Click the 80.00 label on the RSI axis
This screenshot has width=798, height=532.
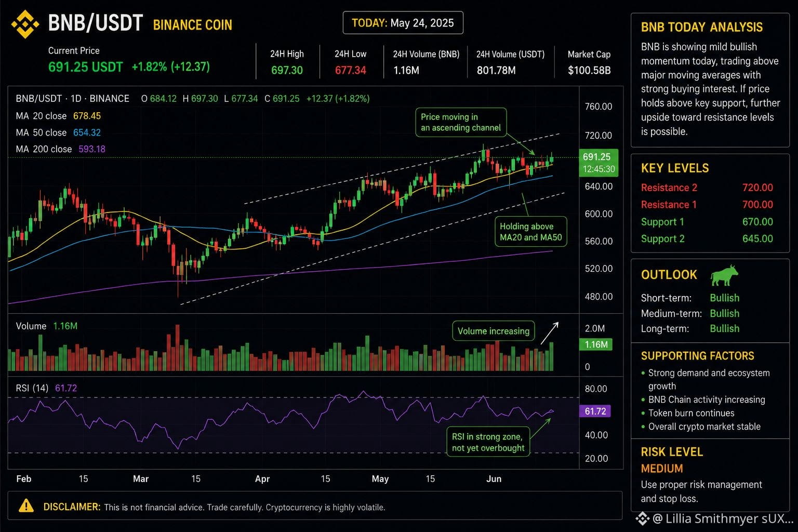(x=596, y=389)
